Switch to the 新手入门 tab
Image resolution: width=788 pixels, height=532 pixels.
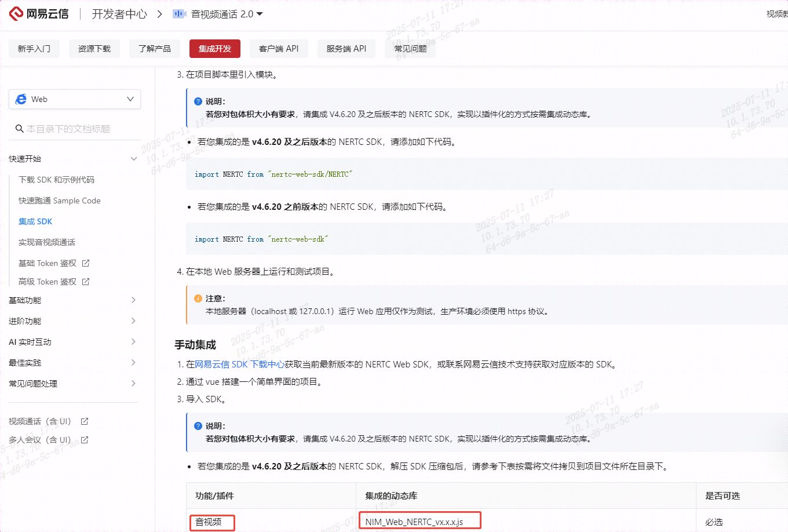34,49
